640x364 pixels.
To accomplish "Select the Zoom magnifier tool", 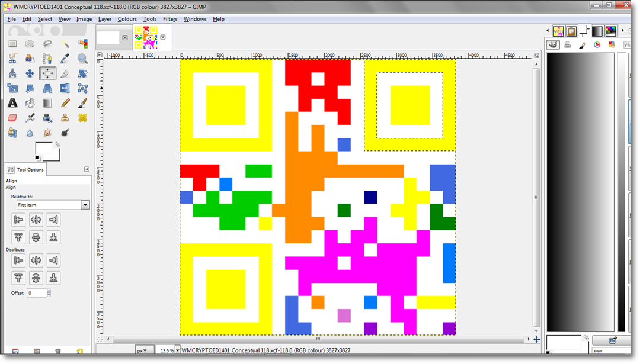I will [x=83, y=59].
